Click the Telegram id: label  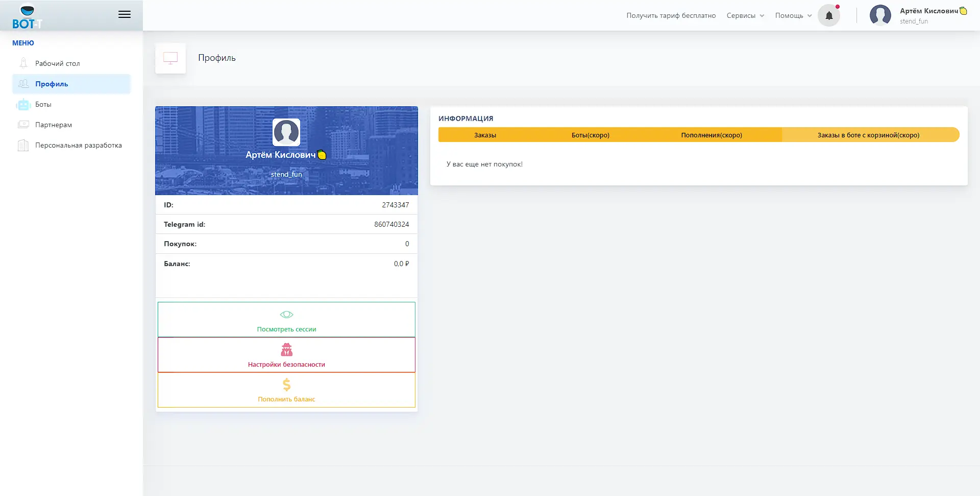tap(184, 224)
